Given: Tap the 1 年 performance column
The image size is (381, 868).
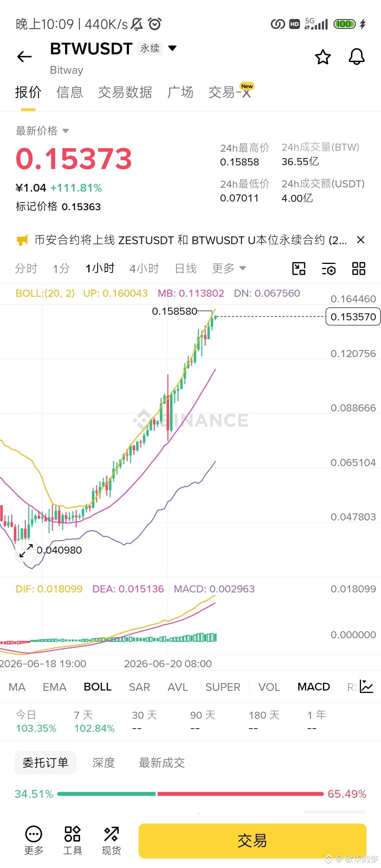Looking at the screenshot, I should click(x=316, y=721).
